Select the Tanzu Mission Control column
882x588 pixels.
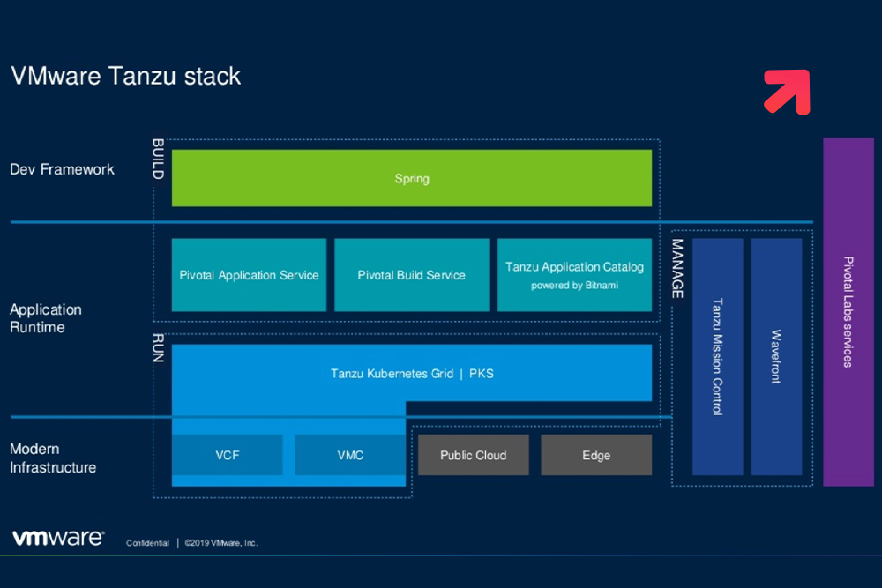point(717,357)
